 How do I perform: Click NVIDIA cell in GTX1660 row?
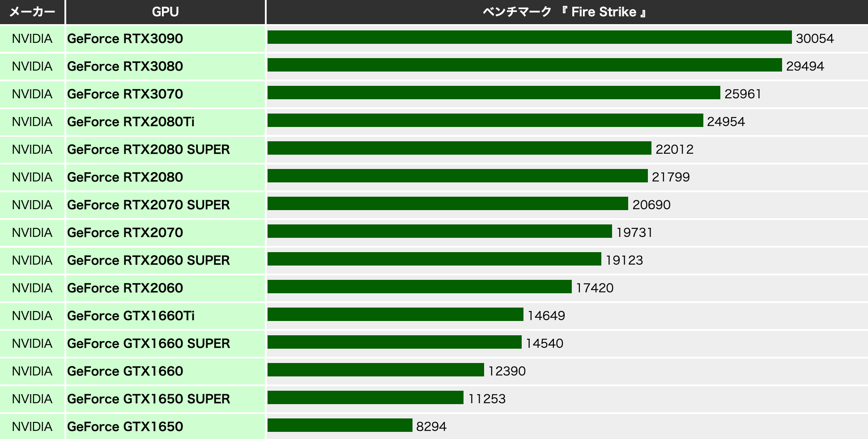click(32, 371)
